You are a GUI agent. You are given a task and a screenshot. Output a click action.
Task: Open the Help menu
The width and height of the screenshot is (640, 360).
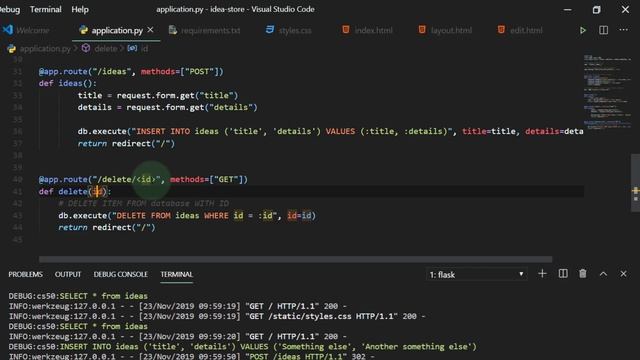click(80, 9)
